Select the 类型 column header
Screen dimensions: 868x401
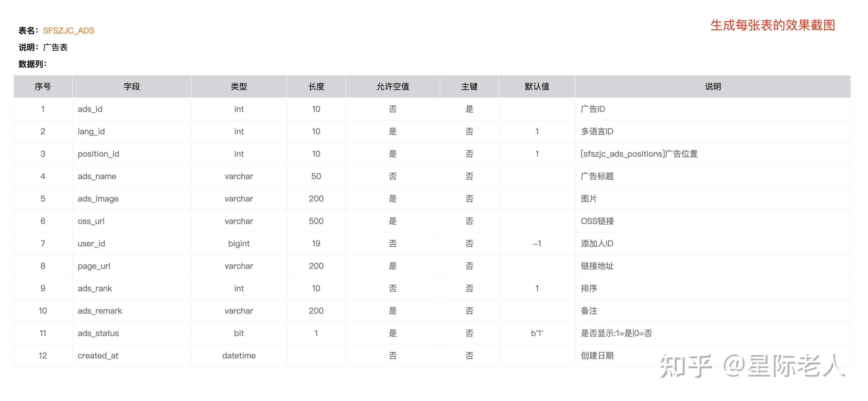pyautogui.click(x=239, y=86)
